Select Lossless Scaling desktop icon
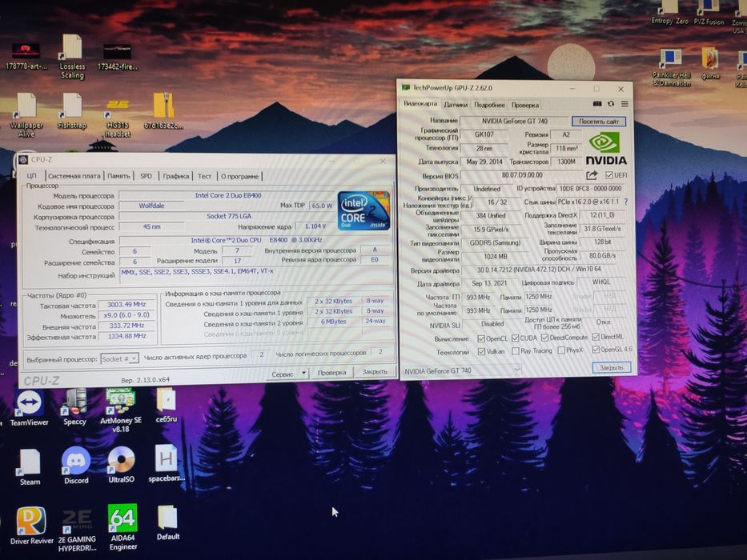 click(72, 57)
